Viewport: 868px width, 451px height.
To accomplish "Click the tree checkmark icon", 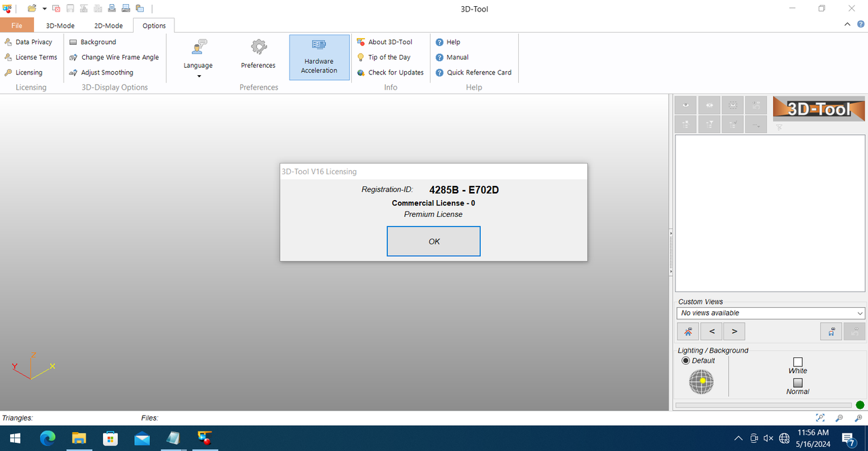I will (x=732, y=124).
